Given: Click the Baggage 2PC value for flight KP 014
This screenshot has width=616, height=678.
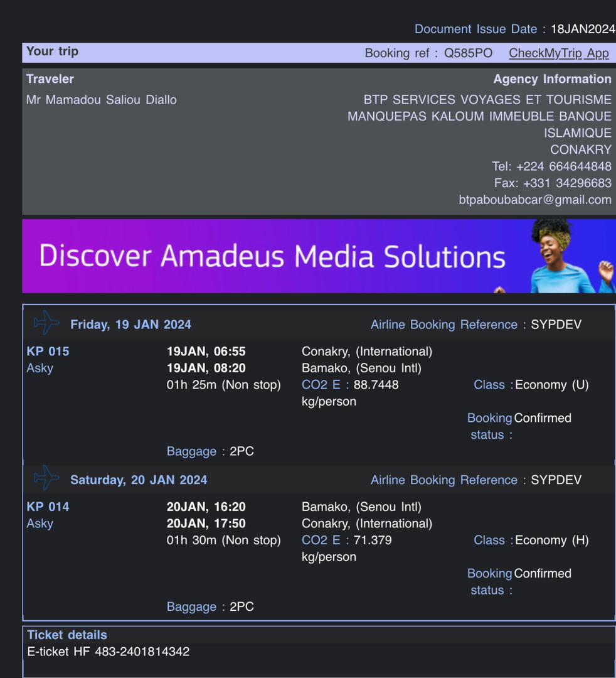Looking at the screenshot, I should click(x=242, y=606).
